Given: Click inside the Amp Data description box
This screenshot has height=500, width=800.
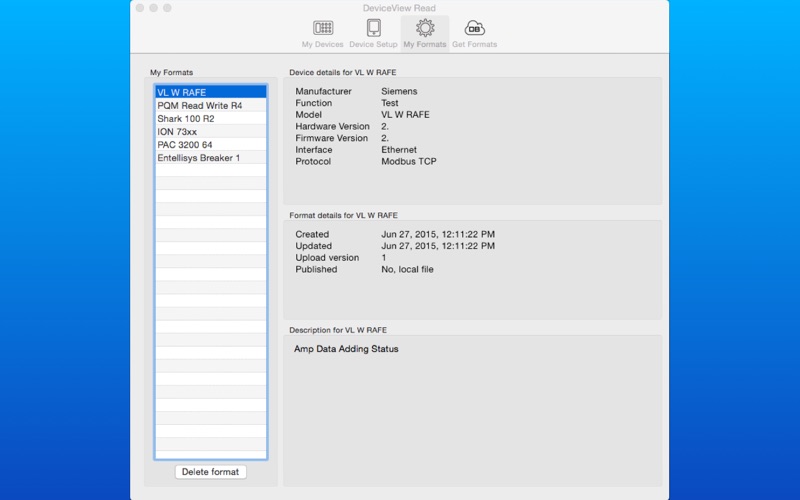Looking at the screenshot, I should pyautogui.click(x=472, y=410).
